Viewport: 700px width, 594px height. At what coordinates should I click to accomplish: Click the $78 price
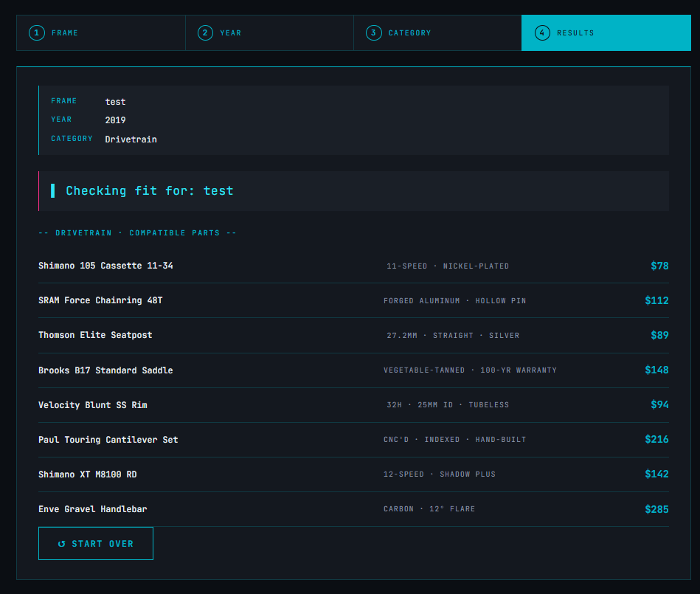[659, 266]
